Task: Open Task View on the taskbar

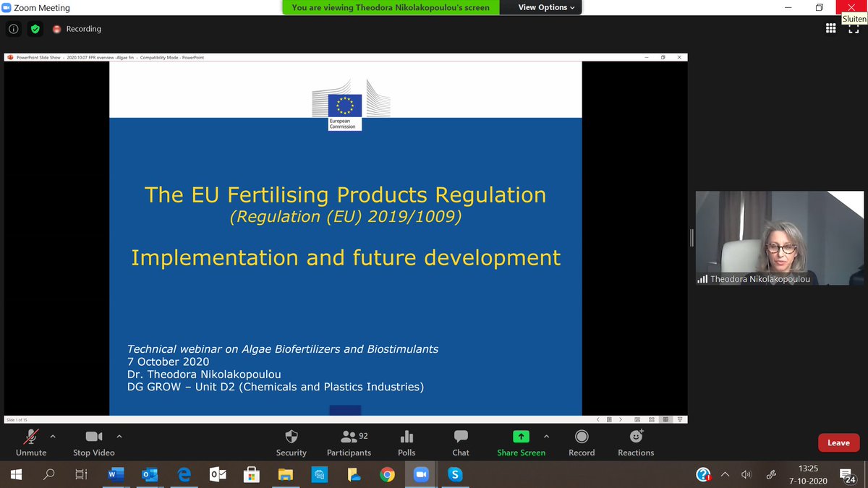Action: pyautogui.click(x=82, y=474)
